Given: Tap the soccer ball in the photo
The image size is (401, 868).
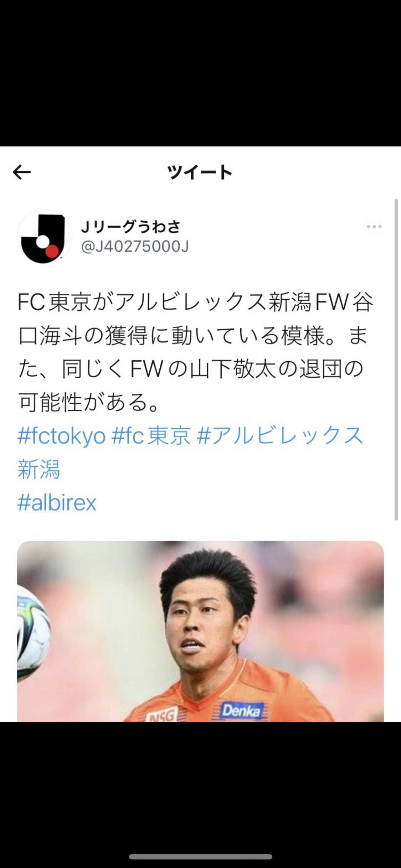Looking at the screenshot, I should click(33, 633).
